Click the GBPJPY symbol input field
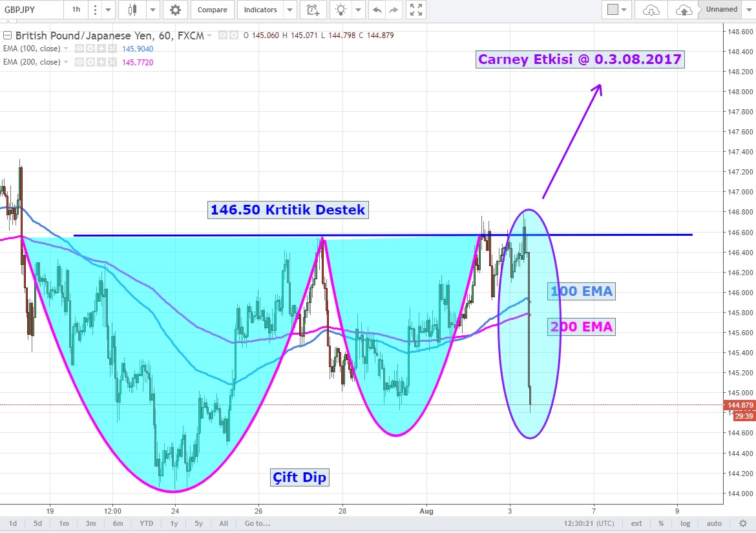Screen dimensions: 756x533 point(31,10)
